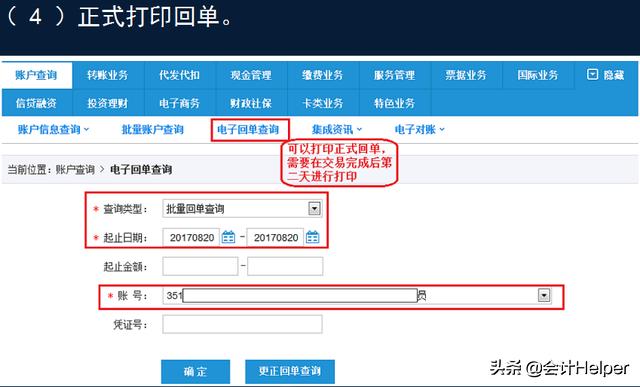This screenshot has width=640, height=387.
Task: Switch to 票据业务 tab
Action: pyautogui.click(x=466, y=76)
